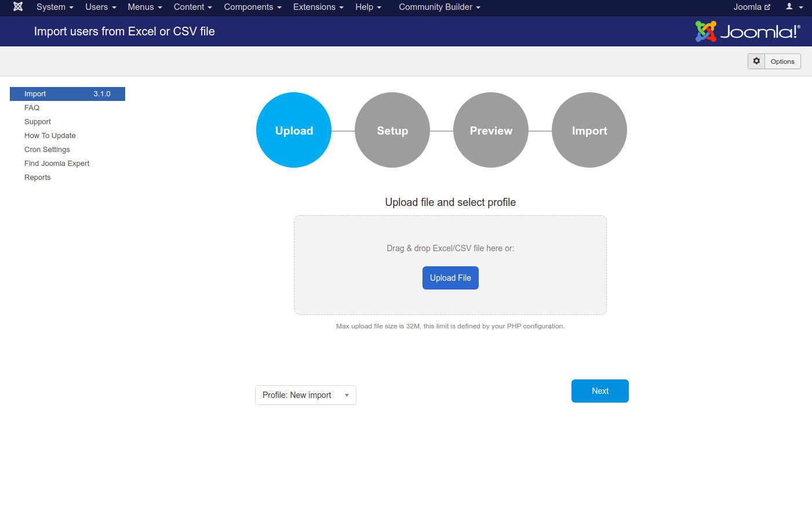Open the System dropdown menu

[54, 7]
